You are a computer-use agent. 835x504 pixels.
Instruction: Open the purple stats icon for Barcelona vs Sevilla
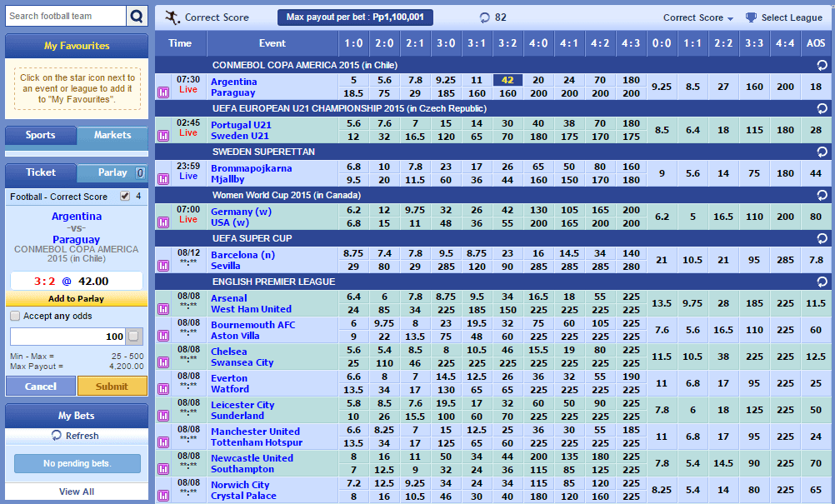coord(163,266)
